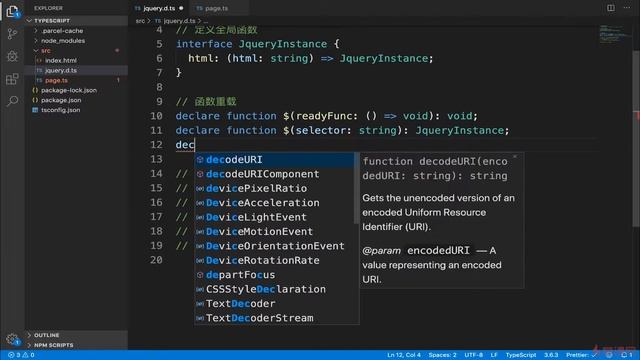Close the decodeURI documentation popup

pos(515,157)
